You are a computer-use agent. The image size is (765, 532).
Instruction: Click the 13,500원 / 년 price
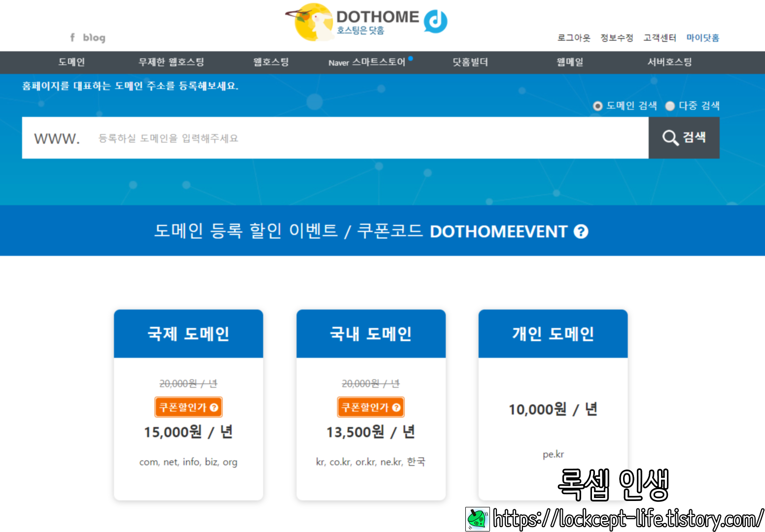coord(371,432)
